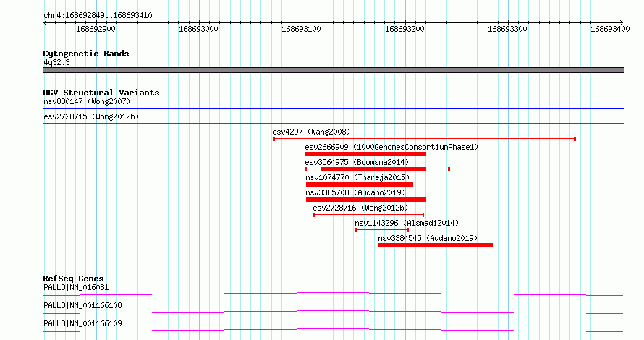Click the Cytogenetic Bands track title
The height and width of the screenshot is (340, 644).
[86, 54]
